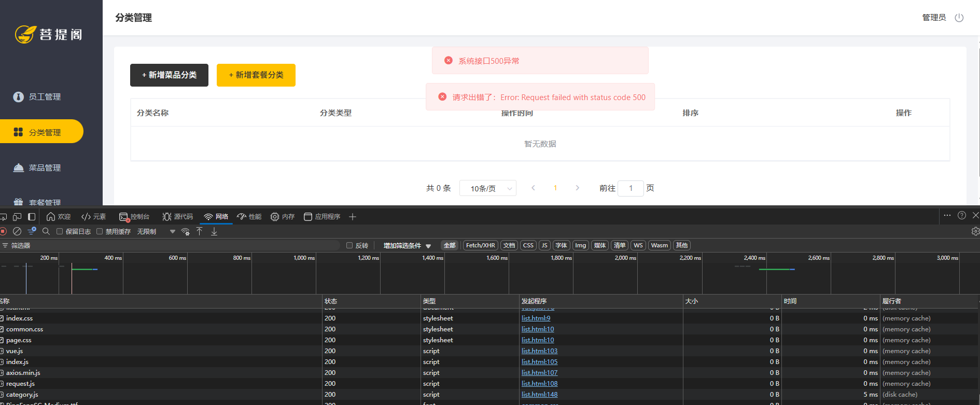Switch to the 应用程序 DevTools tab
The height and width of the screenshot is (405, 980).
tap(322, 217)
